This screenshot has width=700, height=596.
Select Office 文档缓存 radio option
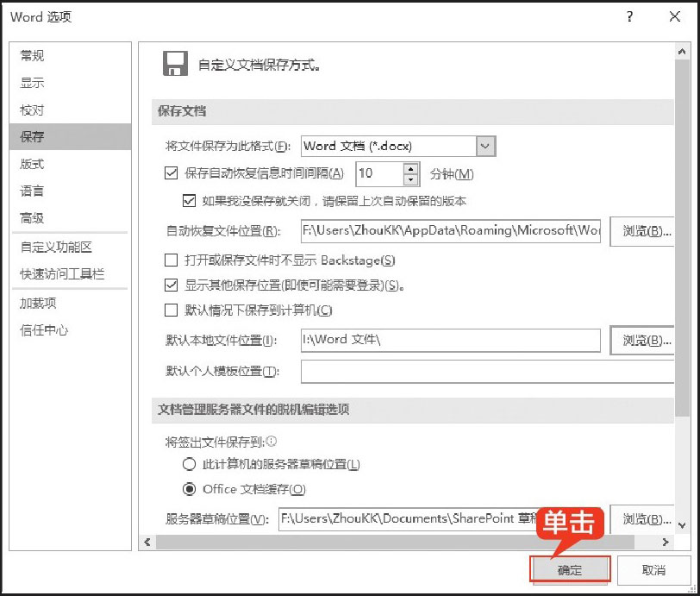[190, 489]
